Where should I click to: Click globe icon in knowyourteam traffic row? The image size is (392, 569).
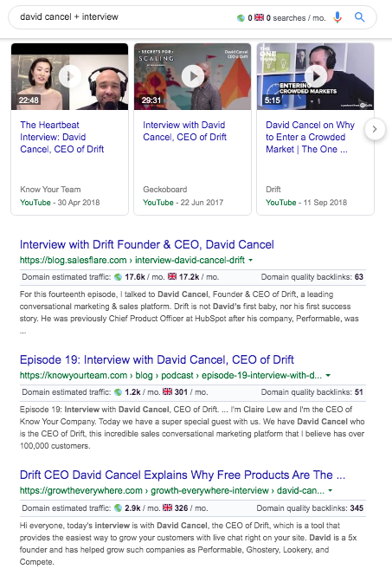118,392
